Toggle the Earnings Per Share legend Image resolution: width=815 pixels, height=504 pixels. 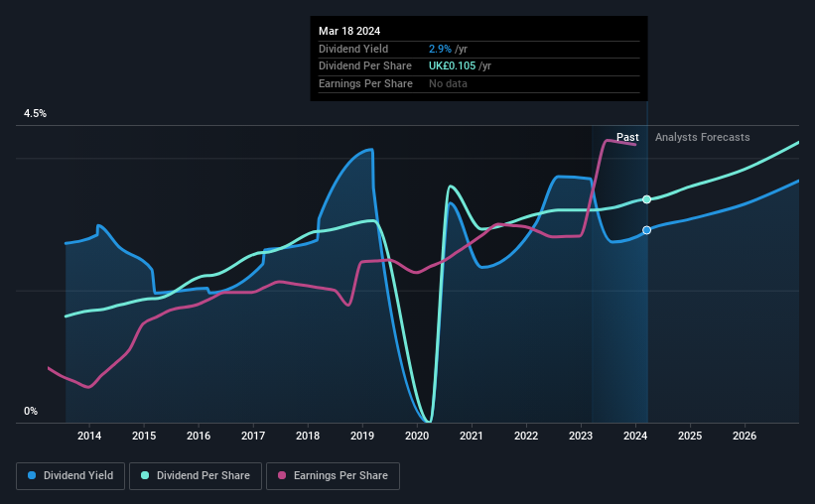click(x=333, y=475)
